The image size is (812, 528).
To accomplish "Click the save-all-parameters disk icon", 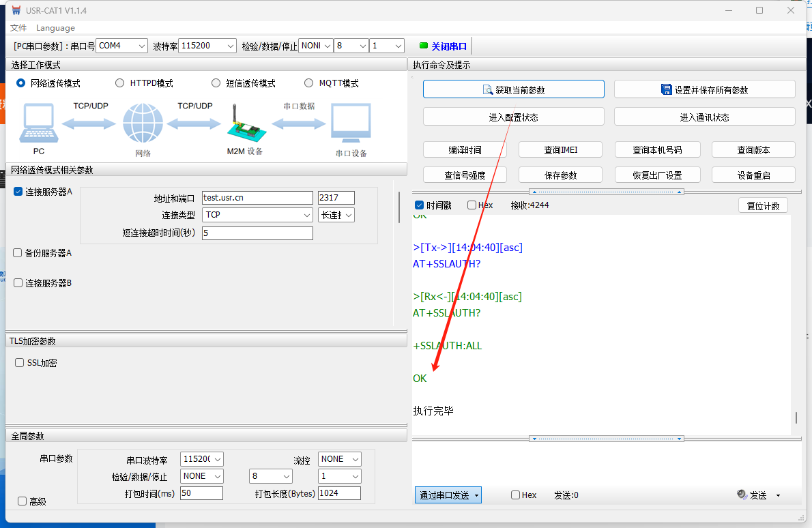I will click(667, 89).
